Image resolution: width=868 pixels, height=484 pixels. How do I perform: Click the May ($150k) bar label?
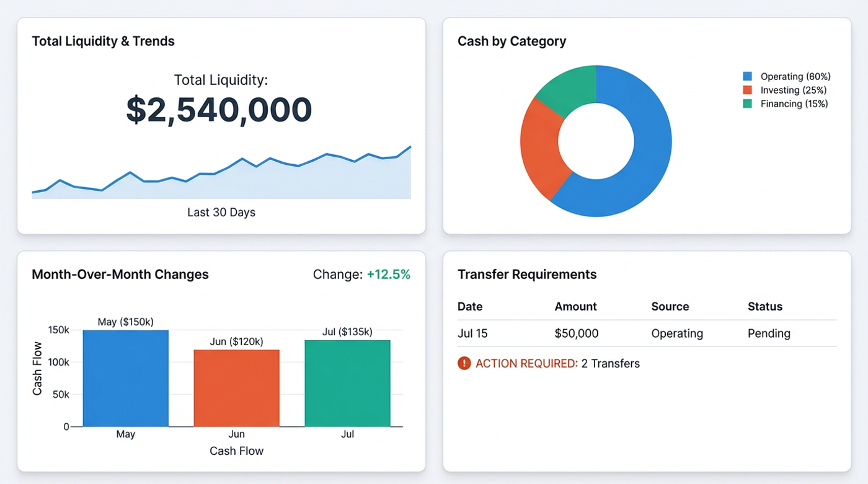pos(126,322)
